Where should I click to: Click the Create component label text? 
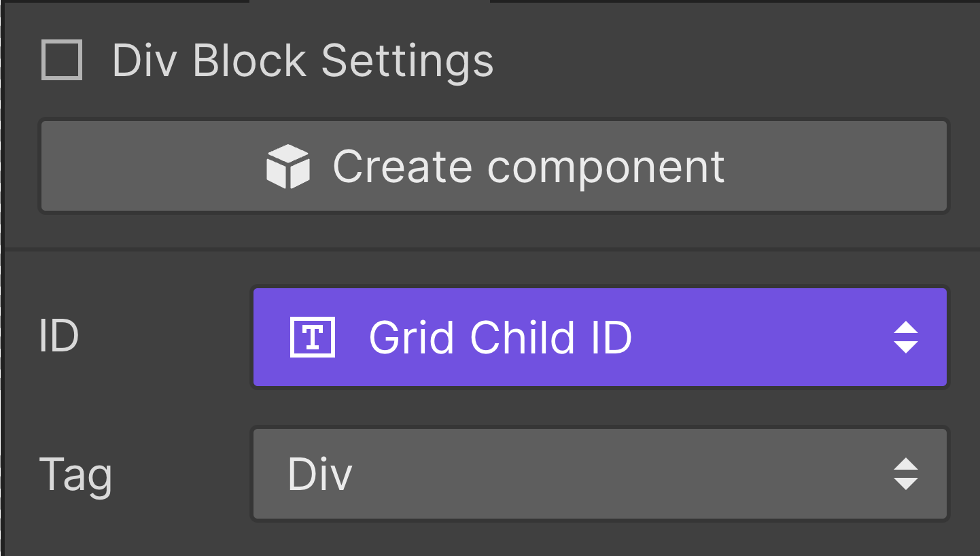point(529,167)
